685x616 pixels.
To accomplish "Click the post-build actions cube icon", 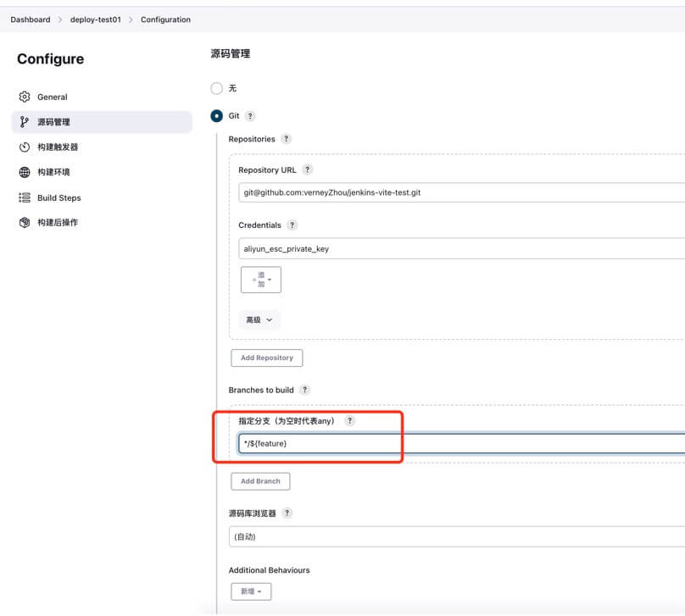I will pyautogui.click(x=25, y=223).
